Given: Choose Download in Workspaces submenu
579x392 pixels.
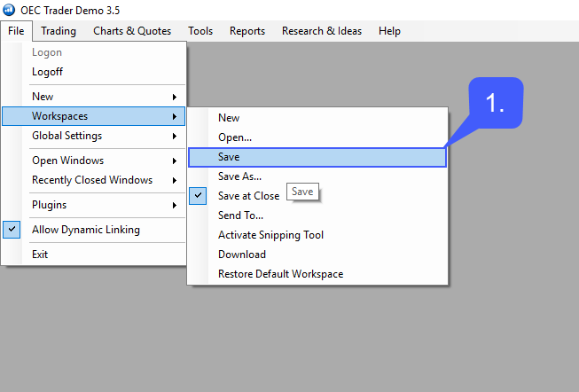Looking at the screenshot, I should pyautogui.click(x=317, y=255).
